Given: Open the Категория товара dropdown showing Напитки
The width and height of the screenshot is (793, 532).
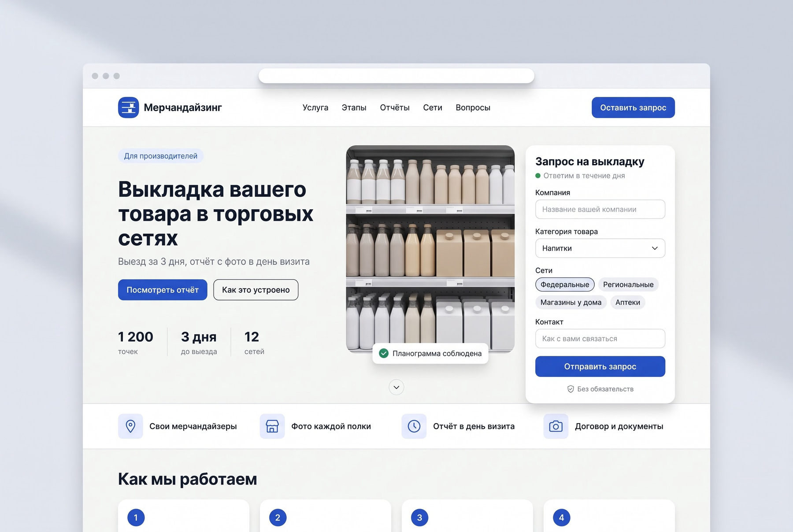Looking at the screenshot, I should click(x=600, y=248).
